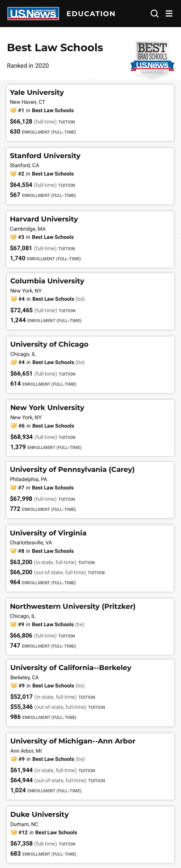Image resolution: width=181 pixels, height=868 pixels.
Task: Open University of Pennsylvania (Carey) link
Action: (x=72, y=469)
